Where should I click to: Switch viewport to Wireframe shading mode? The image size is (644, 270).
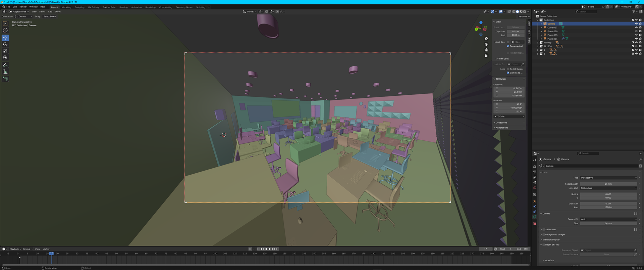514,12
